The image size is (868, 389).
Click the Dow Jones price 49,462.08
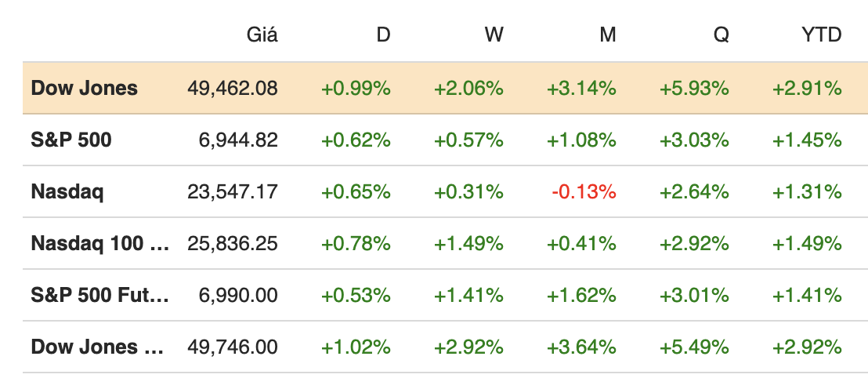point(233,88)
